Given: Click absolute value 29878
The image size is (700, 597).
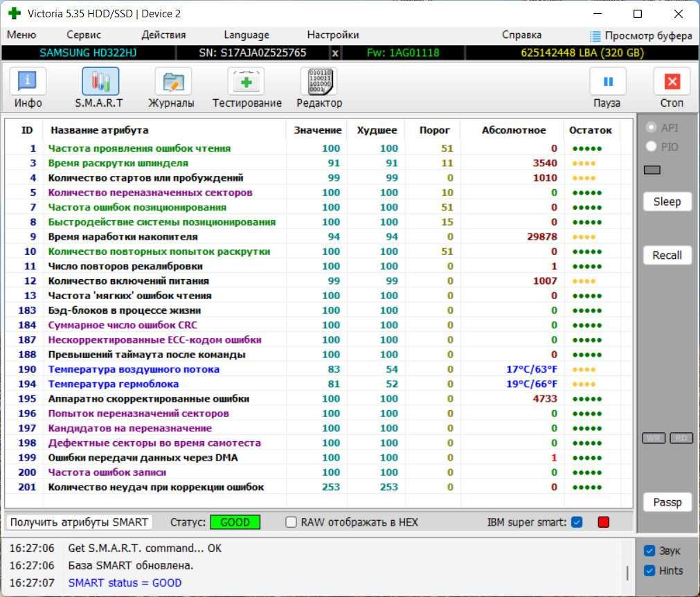Looking at the screenshot, I should 542,237.
